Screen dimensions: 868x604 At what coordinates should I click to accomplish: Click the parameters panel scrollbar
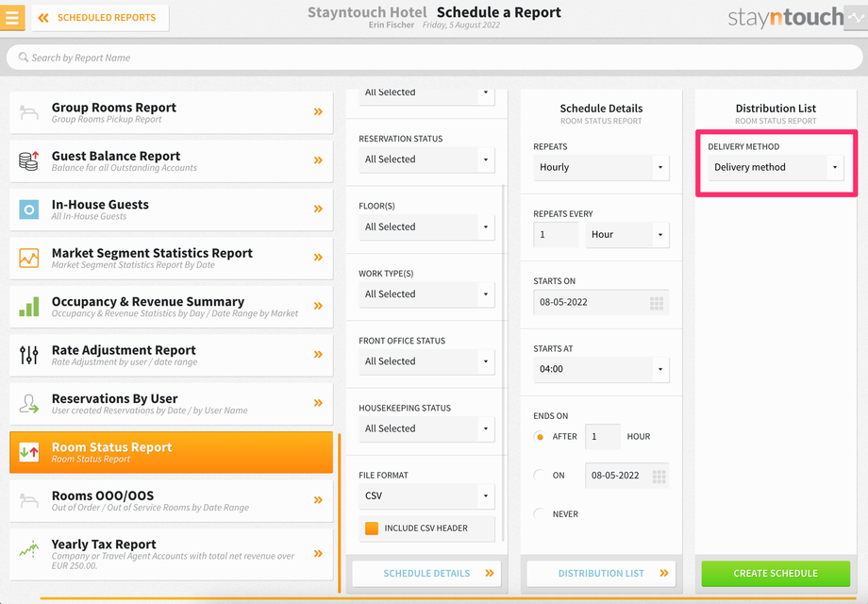pyautogui.click(x=503, y=362)
